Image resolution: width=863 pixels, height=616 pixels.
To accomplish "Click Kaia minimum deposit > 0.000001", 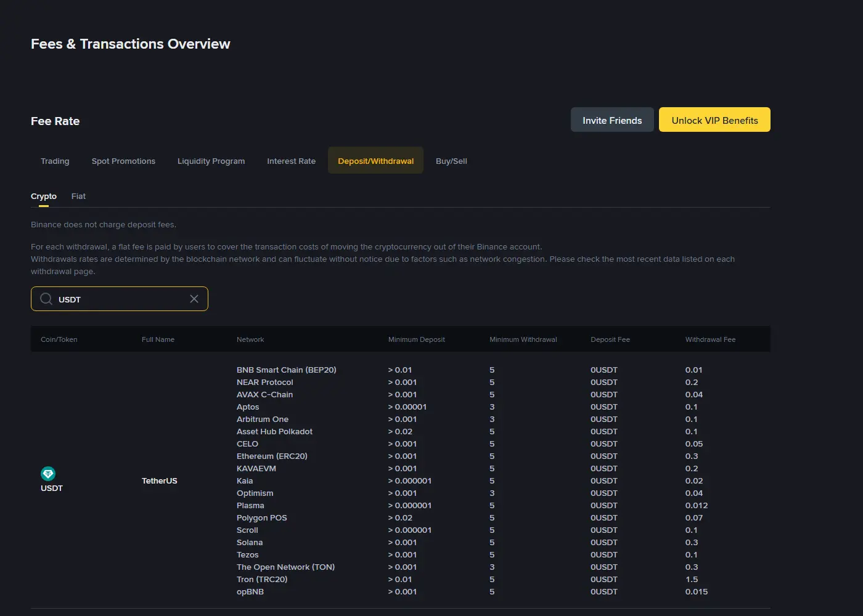I will pyautogui.click(x=410, y=480).
